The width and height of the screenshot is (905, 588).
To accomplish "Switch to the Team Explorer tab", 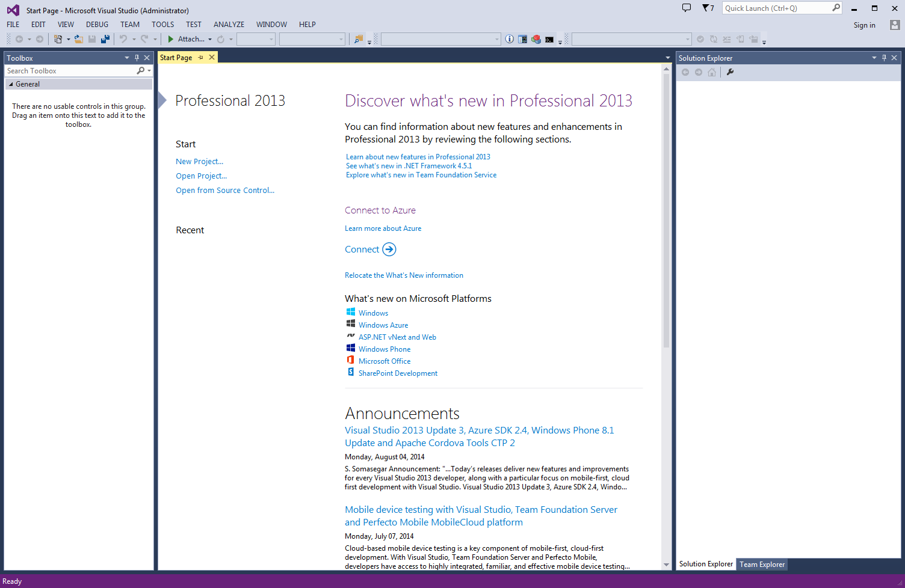I will pyautogui.click(x=762, y=565).
